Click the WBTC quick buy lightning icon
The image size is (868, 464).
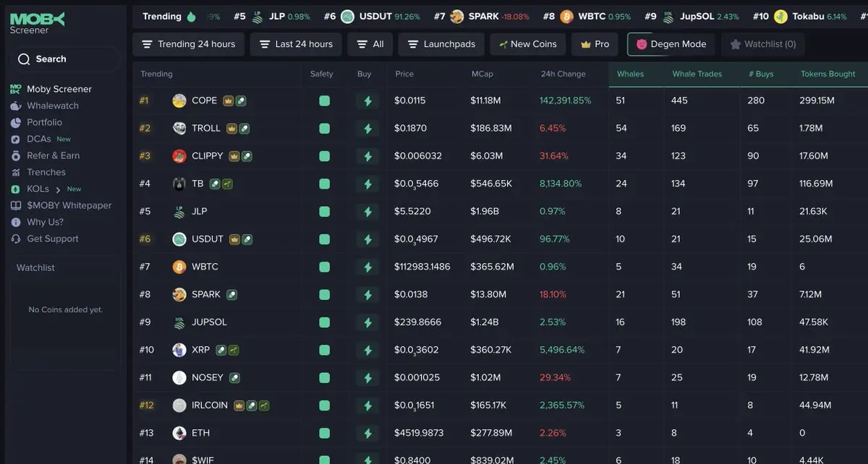(367, 267)
